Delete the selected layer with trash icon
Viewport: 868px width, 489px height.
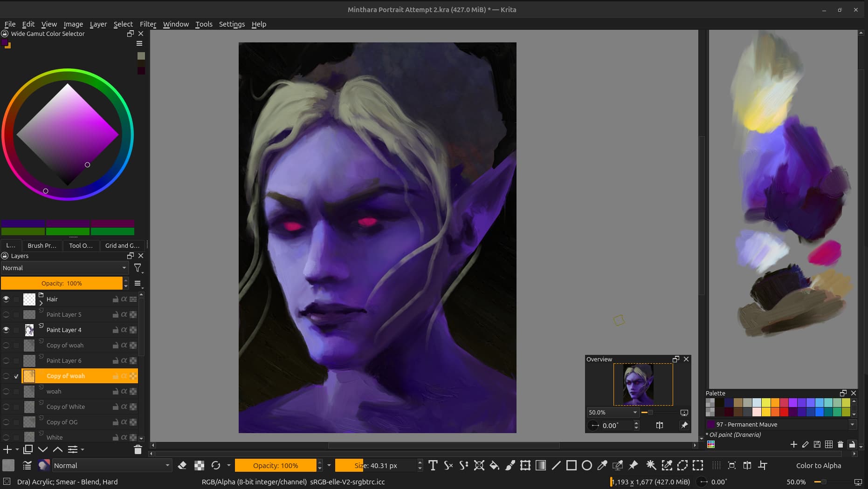[138, 449]
